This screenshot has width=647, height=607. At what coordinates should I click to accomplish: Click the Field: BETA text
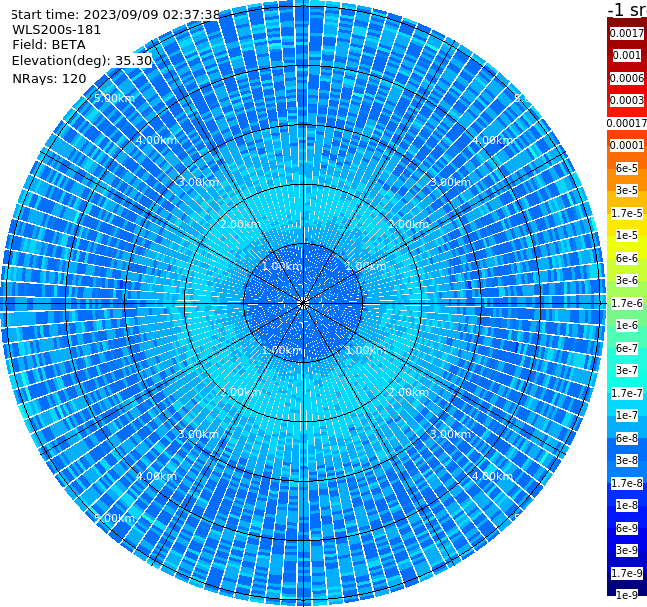tap(49, 45)
